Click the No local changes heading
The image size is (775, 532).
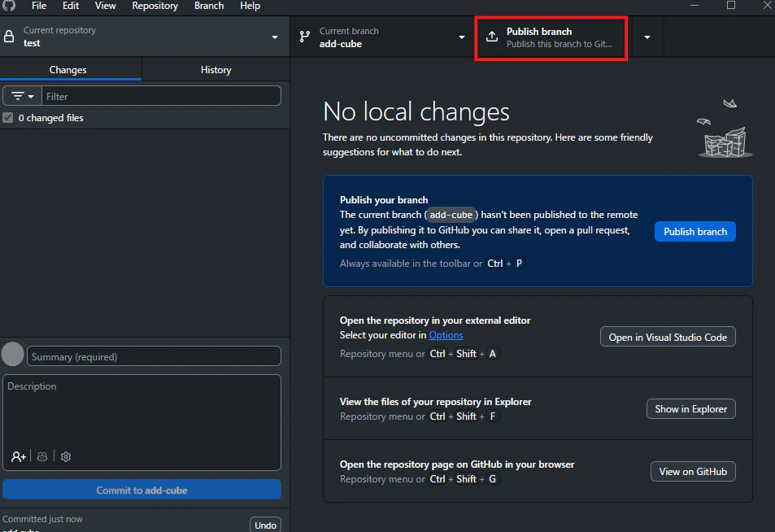coord(416,111)
